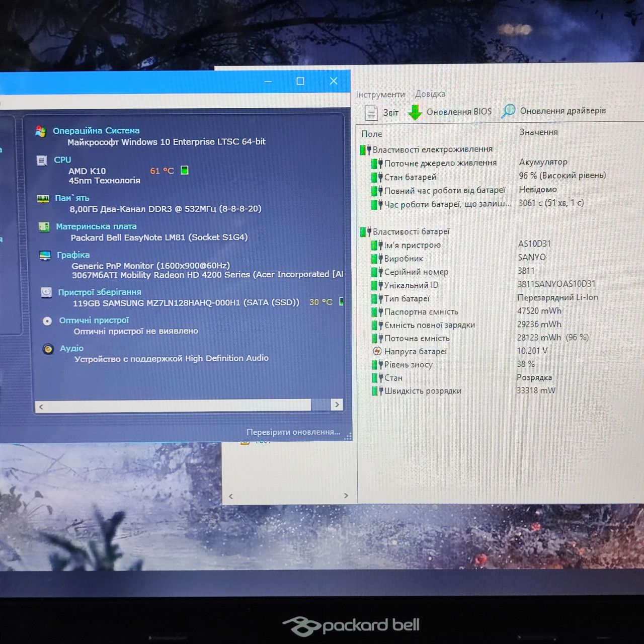This screenshot has width=644, height=644.
Task: Click the Windows 10 Enterprise LTSC 64-bit text
Action: pos(167,142)
